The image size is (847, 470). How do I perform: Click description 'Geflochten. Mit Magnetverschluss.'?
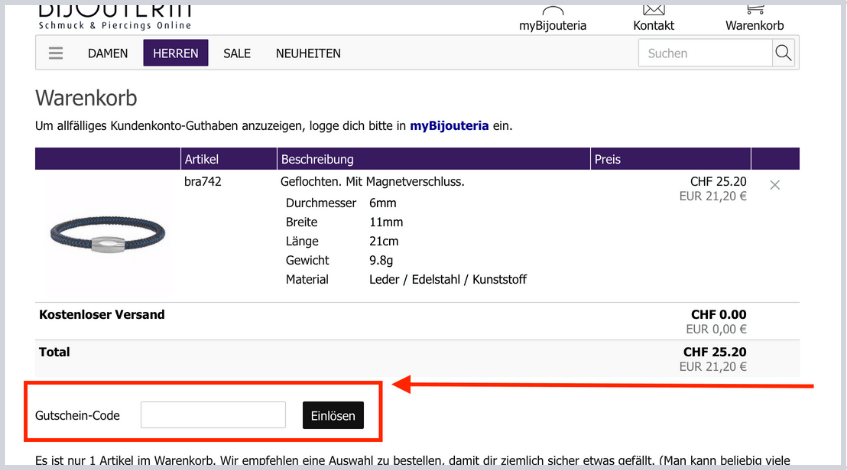(372, 182)
